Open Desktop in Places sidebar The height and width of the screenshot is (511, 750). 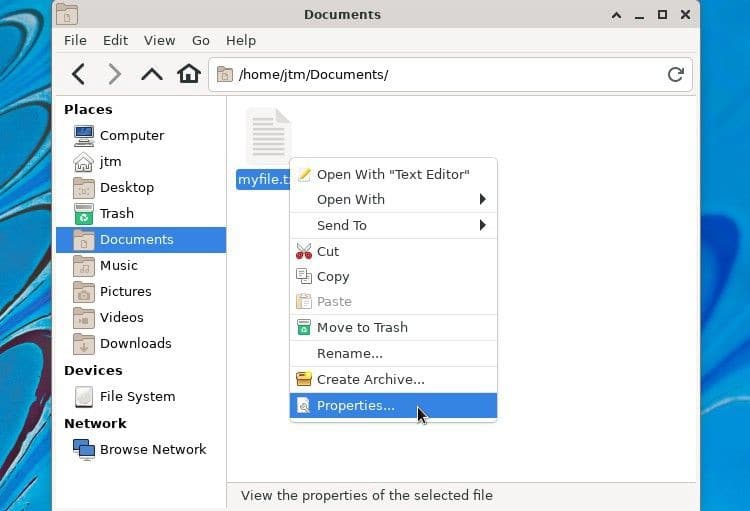click(x=141, y=188)
